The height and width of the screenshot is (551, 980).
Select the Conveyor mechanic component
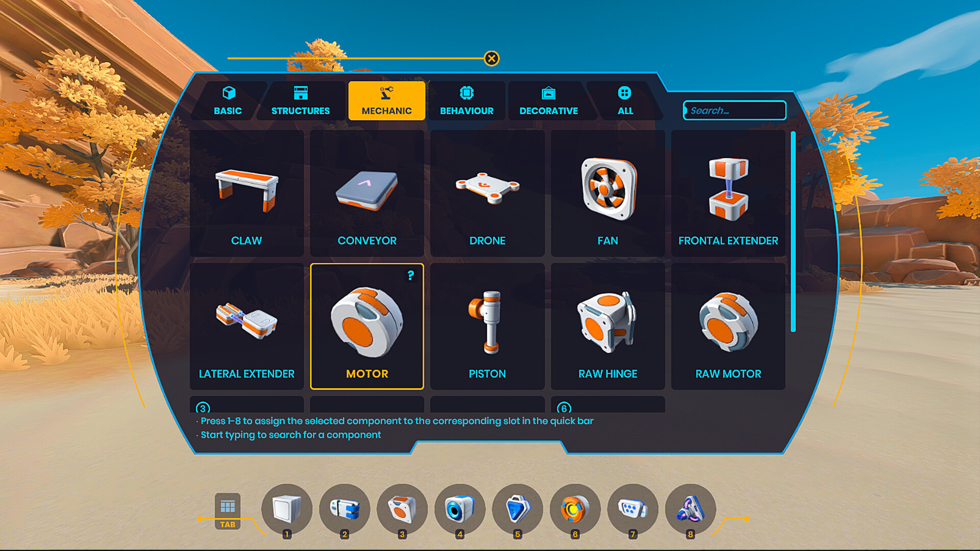(x=367, y=191)
